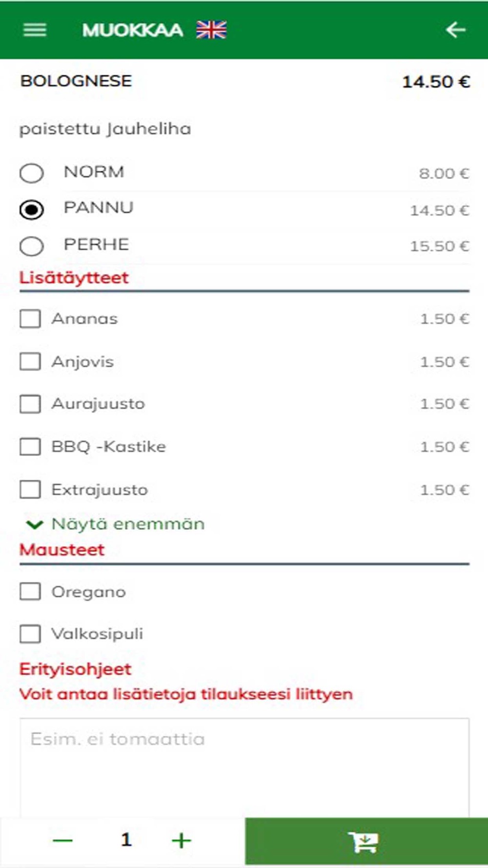
Task: Check the Extrajuusto box
Action: [30, 489]
